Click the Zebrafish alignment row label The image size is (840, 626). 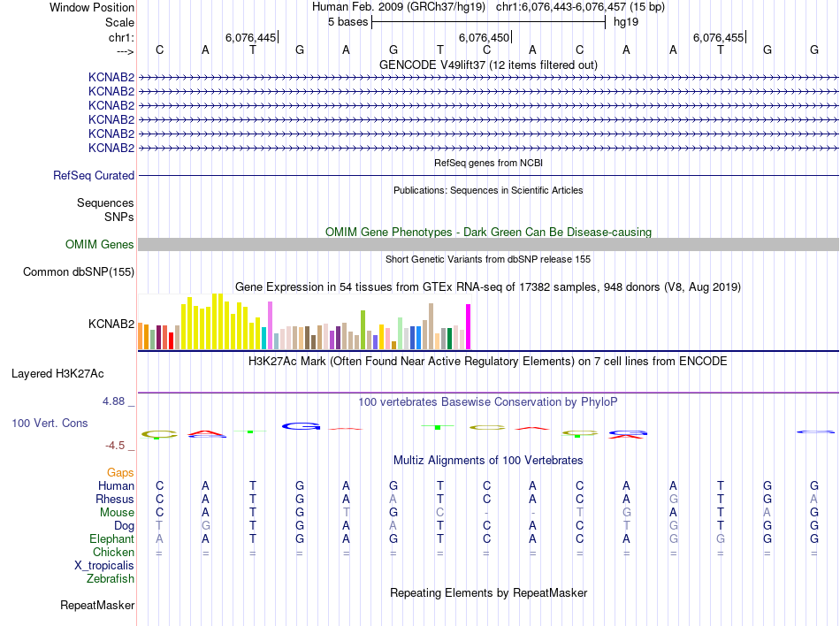pos(111,579)
